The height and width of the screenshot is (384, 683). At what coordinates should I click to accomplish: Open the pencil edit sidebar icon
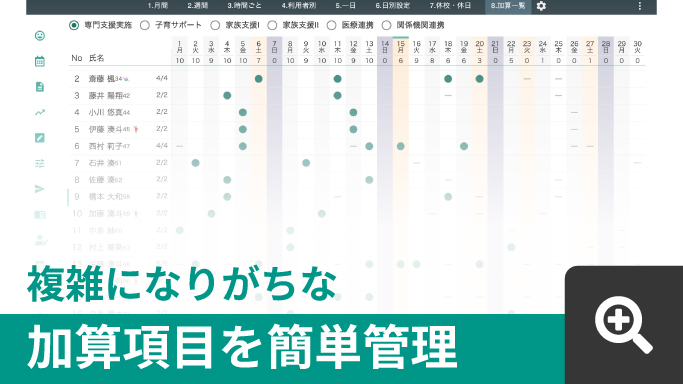pos(40,138)
